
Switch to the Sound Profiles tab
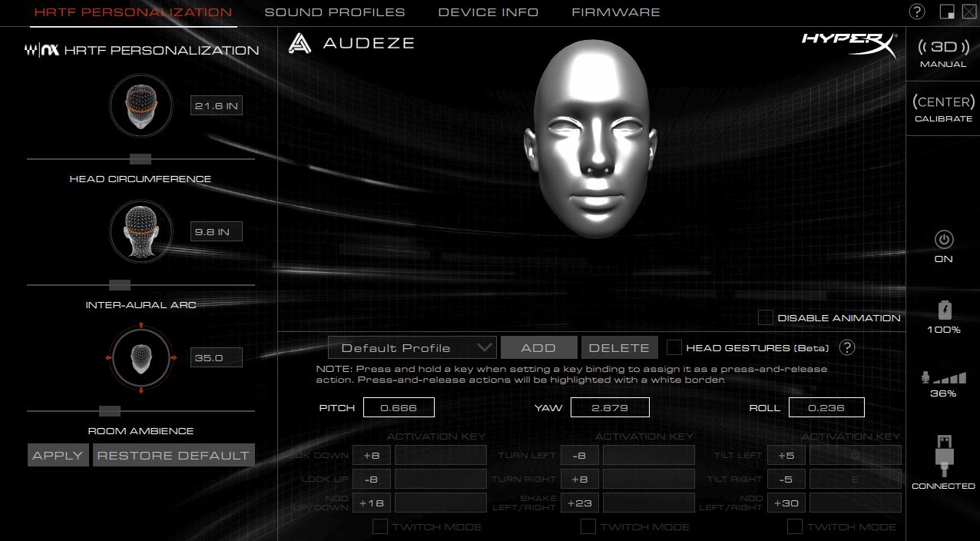pyautogui.click(x=335, y=12)
